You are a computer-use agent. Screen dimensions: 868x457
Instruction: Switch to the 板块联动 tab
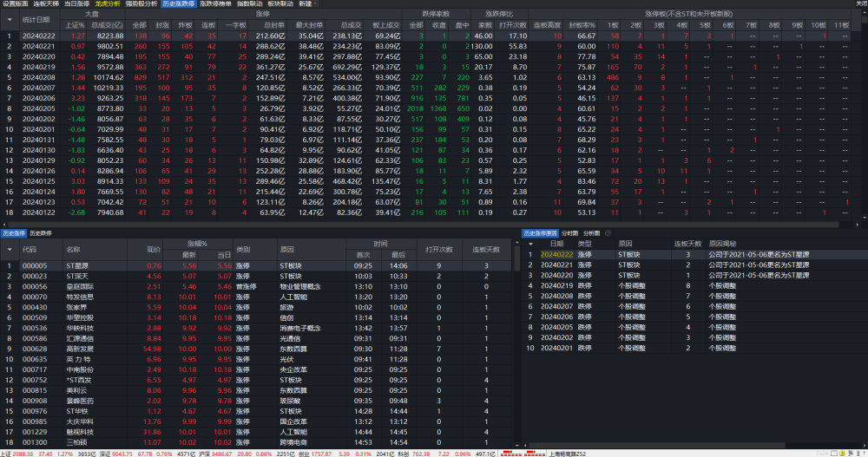(280, 3)
